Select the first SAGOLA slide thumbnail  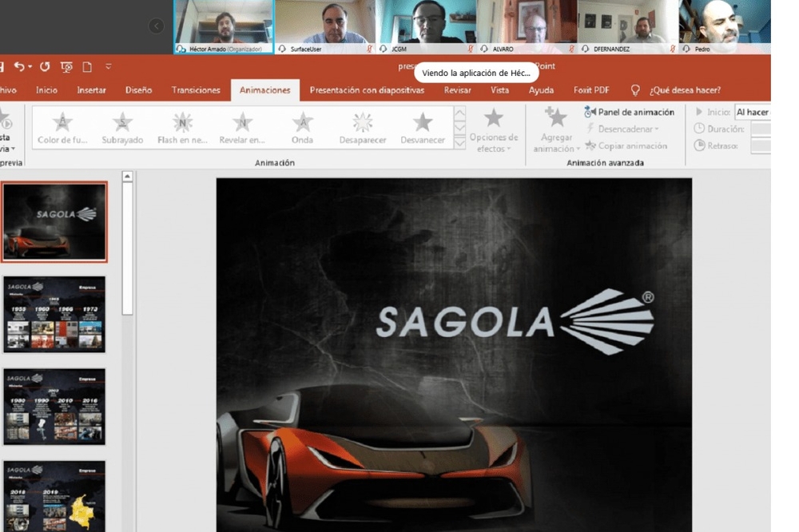pos(55,220)
